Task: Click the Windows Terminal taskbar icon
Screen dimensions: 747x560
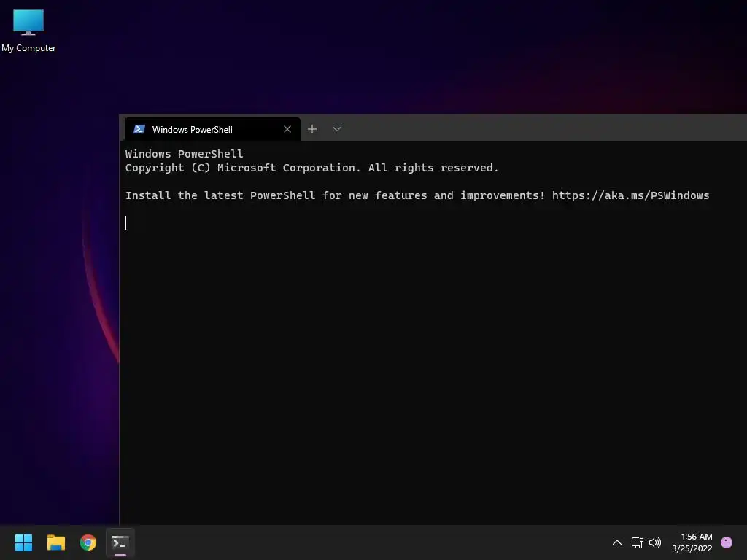Action: click(x=120, y=542)
